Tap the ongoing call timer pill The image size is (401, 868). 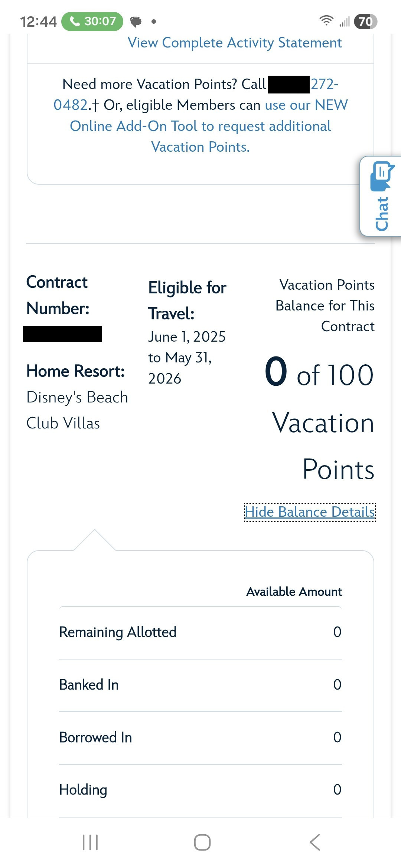tap(92, 22)
